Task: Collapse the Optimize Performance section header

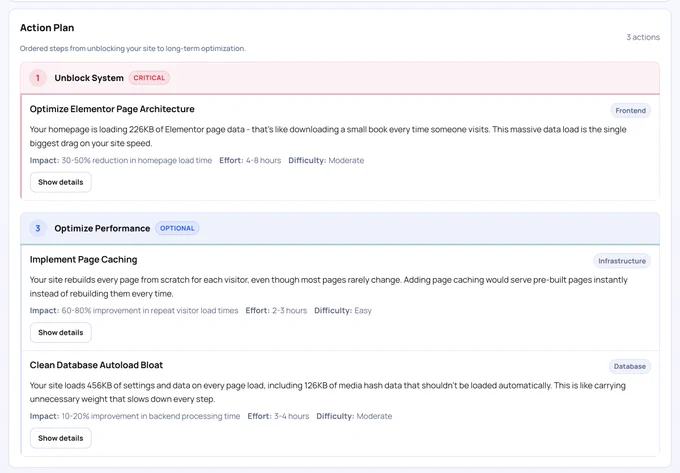Action: [x=340, y=228]
